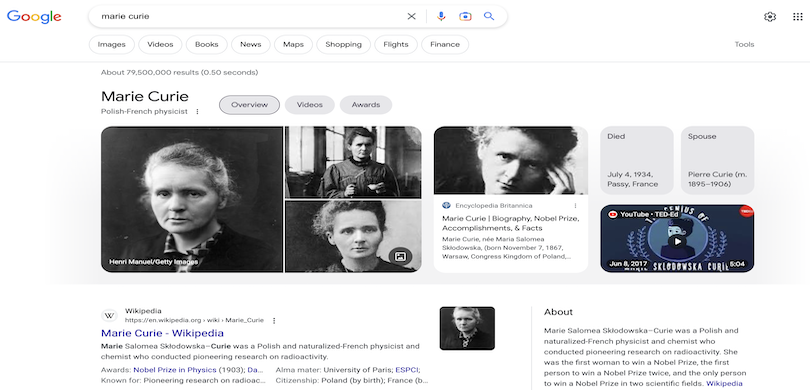Select the Overview knowledge panel tab
This screenshot has width=810, height=390.
pyautogui.click(x=250, y=105)
